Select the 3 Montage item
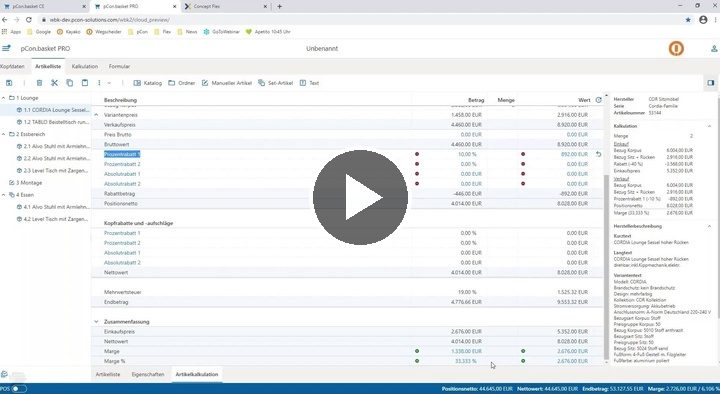Viewport: 720px width, 394px height. [x=26, y=183]
